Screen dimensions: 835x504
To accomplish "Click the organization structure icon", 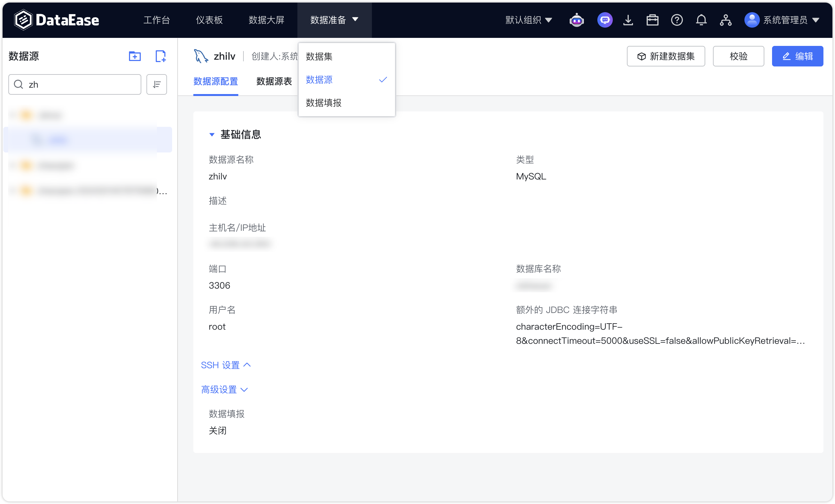I will pyautogui.click(x=725, y=20).
